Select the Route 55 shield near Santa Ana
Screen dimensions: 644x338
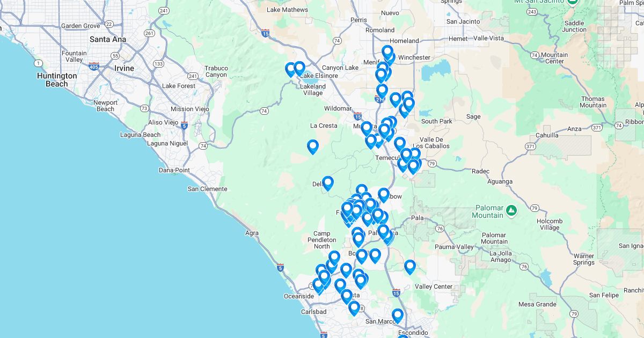coord(115,55)
